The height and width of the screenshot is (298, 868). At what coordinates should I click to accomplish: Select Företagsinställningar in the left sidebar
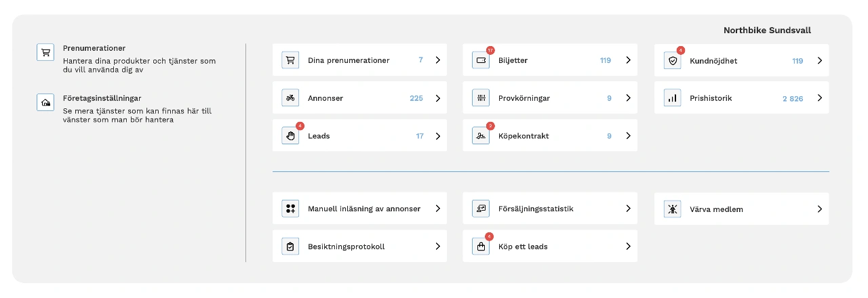point(102,98)
